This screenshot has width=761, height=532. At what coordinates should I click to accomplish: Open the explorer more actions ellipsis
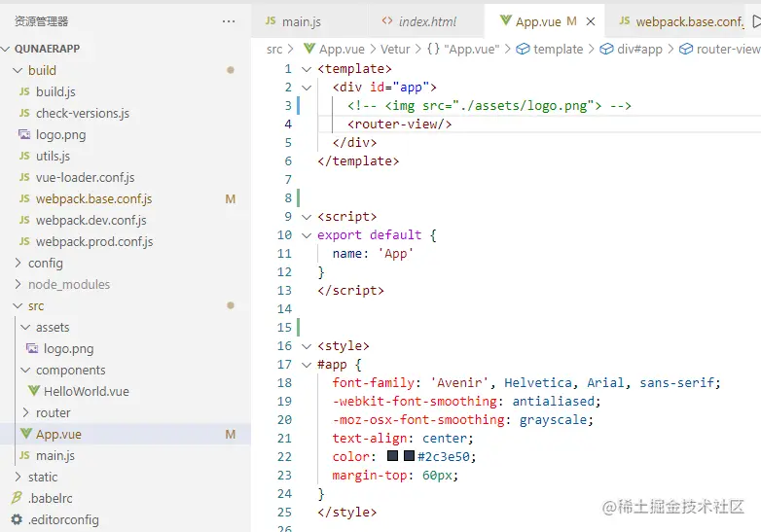coord(229,21)
